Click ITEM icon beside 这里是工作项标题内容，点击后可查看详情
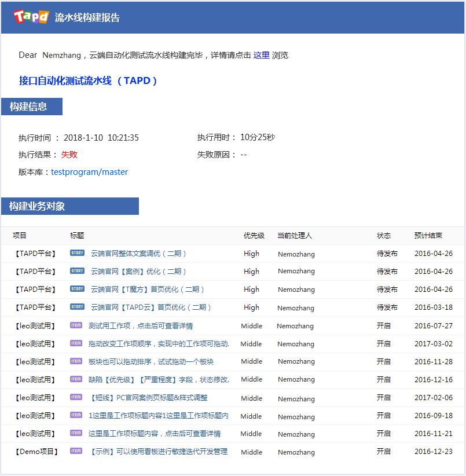The image size is (466, 476). [x=76, y=433]
